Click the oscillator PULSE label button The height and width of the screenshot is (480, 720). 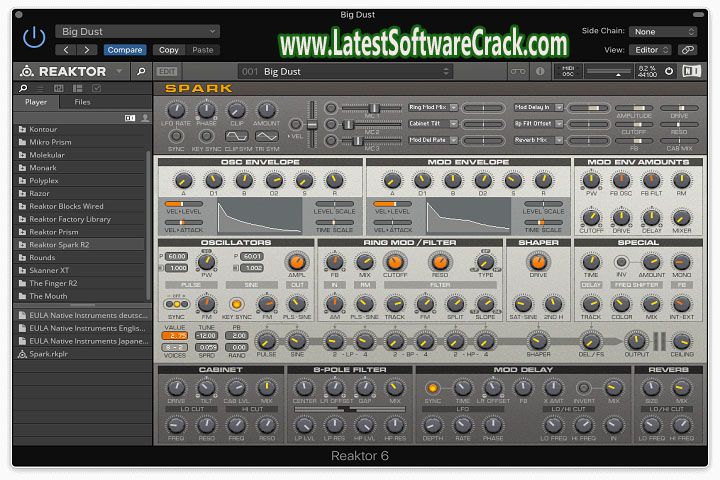point(191,285)
